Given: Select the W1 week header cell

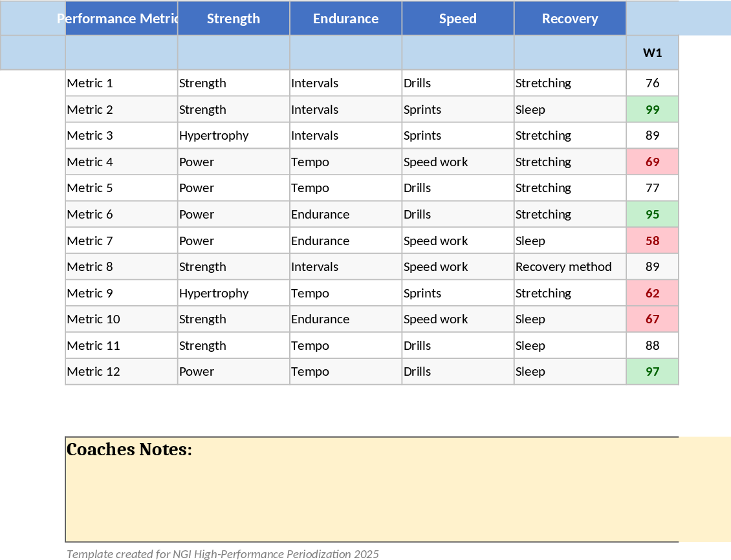Looking at the screenshot, I should point(652,53).
